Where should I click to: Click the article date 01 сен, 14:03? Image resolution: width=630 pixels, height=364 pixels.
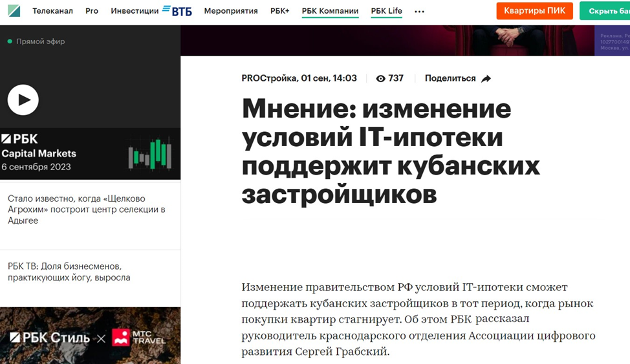[x=329, y=78]
